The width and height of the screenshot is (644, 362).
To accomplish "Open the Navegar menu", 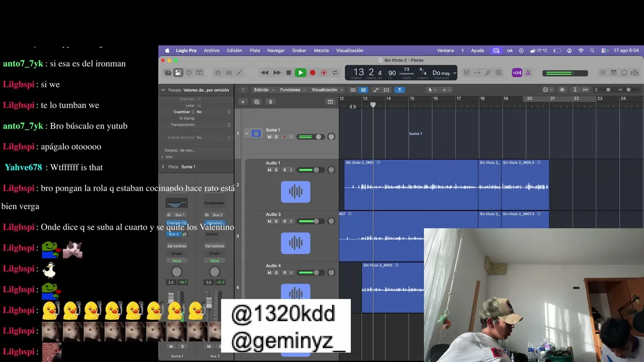I will [x=276, y=51].
